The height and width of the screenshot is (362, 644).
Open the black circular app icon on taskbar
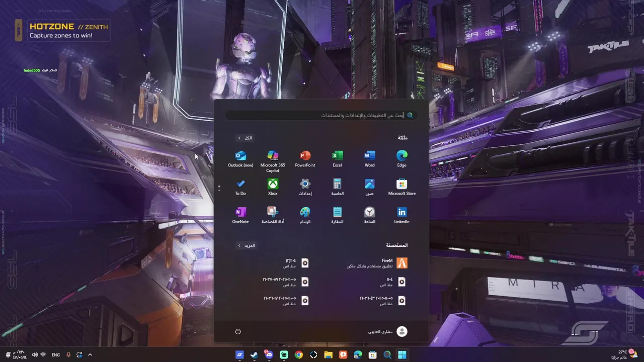pyautogui.click(x=313, y=354)
